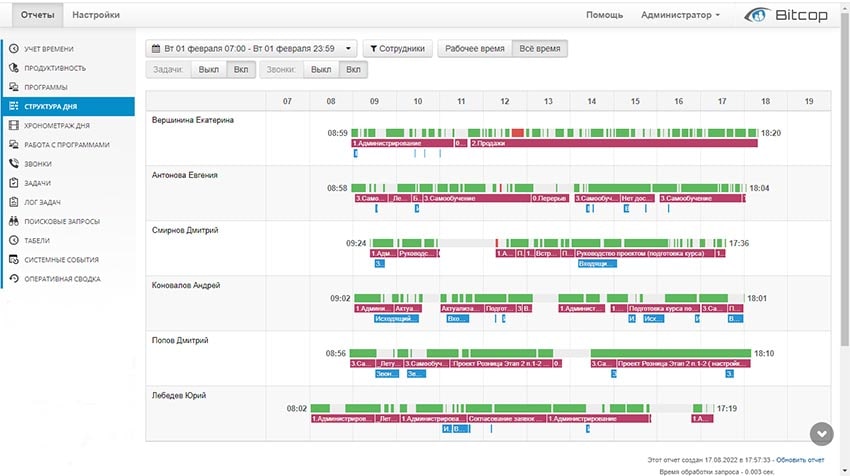This screenshot has width=850, height=476.
Task: Expand the date range dropdown
Action: (251, 48)
